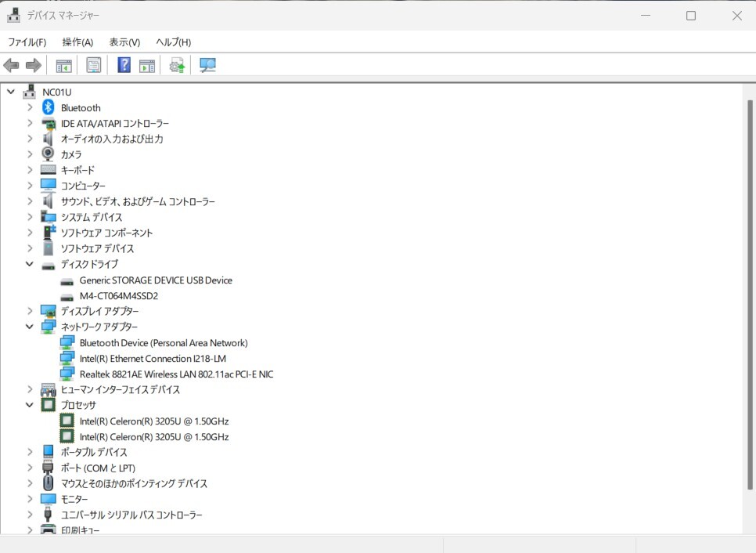
Task: Click the ユニバーサル シリアル バス USB icon
Action: click(48, 515)
